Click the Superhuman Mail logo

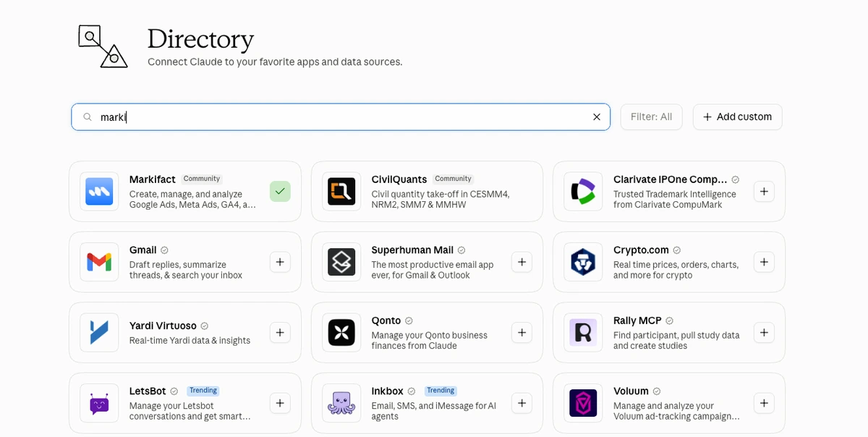tap(341, 262)
